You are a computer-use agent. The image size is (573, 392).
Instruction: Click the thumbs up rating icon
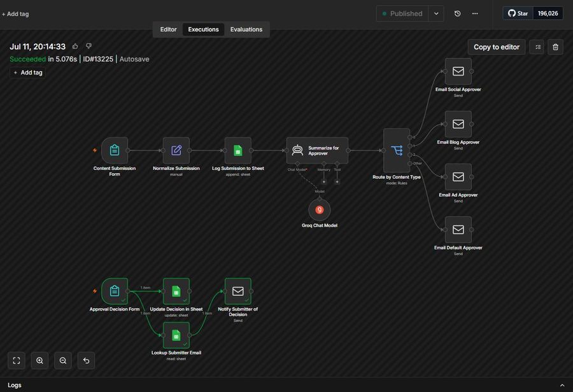pyautogui.click(x=75, y=46)
